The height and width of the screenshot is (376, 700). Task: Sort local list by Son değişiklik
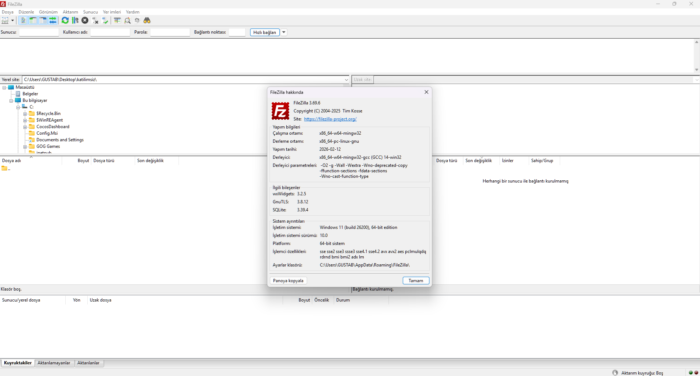point(157,161)
